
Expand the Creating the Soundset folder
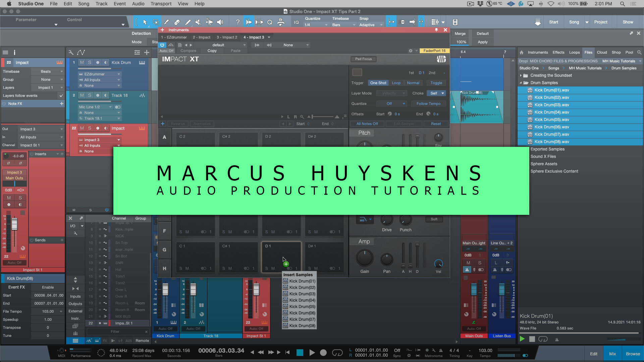point(521,75)
